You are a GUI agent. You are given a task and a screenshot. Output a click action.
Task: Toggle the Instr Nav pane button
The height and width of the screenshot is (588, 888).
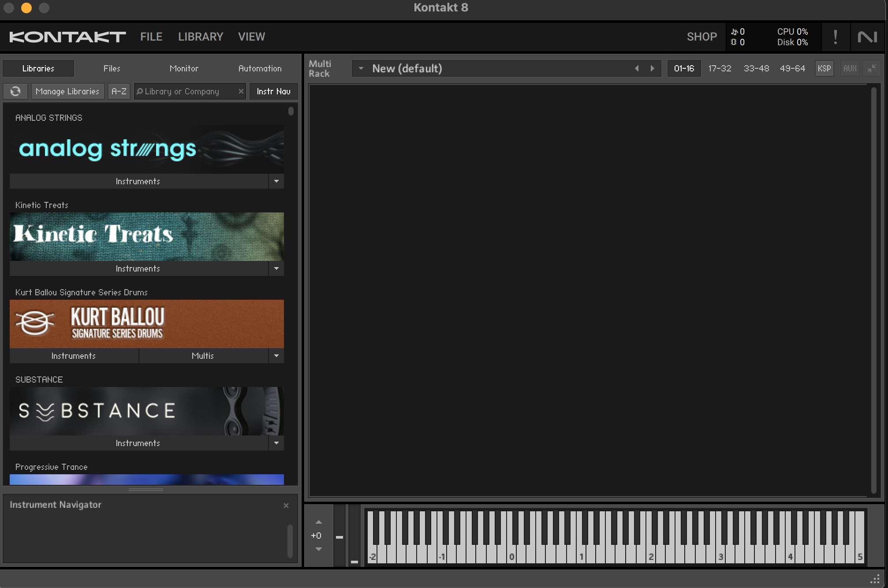coord(273,91)
